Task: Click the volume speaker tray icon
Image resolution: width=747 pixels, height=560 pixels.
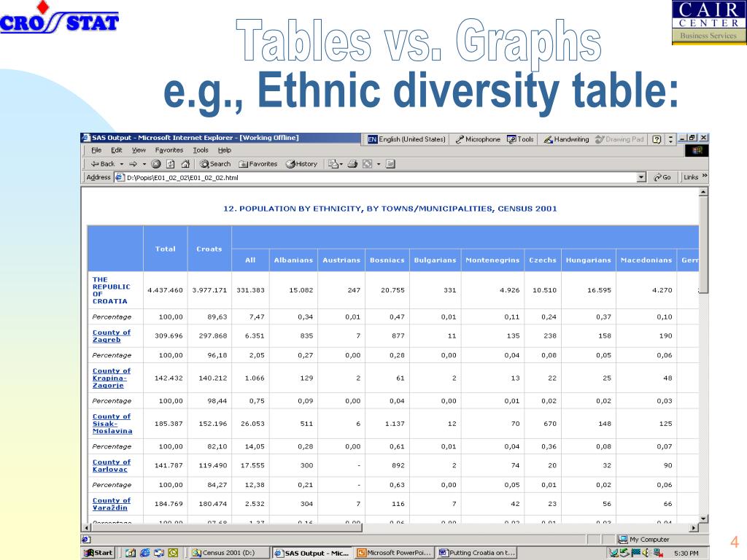Action: point(646,553)
